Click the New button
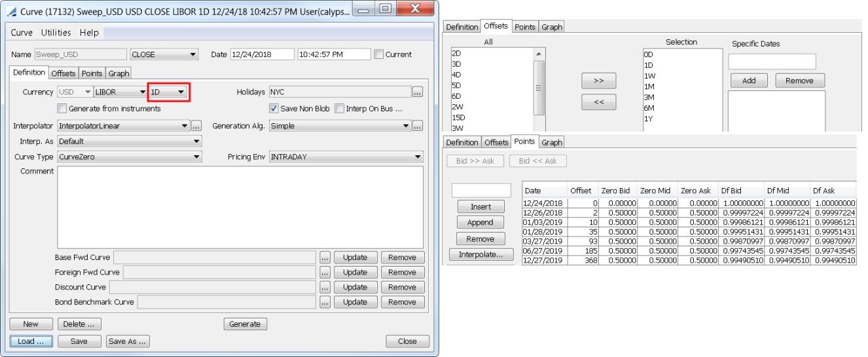 click(x=31, y=324)
